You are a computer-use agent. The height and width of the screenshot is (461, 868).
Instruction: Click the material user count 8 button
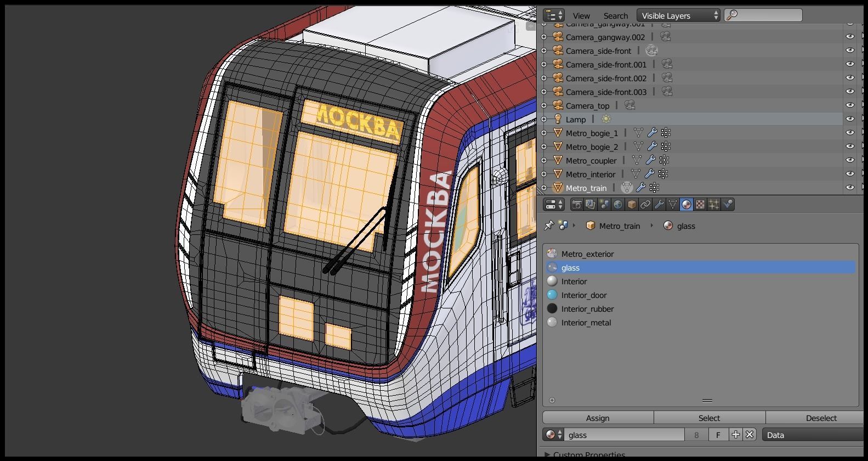[x=696, y=435]
